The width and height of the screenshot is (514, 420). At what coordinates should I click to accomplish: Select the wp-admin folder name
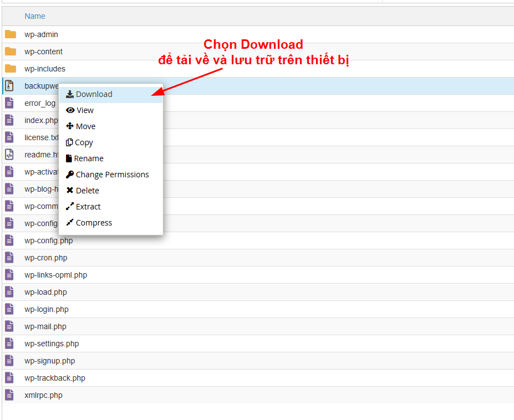pyautogui.click(x=41, y=34)
